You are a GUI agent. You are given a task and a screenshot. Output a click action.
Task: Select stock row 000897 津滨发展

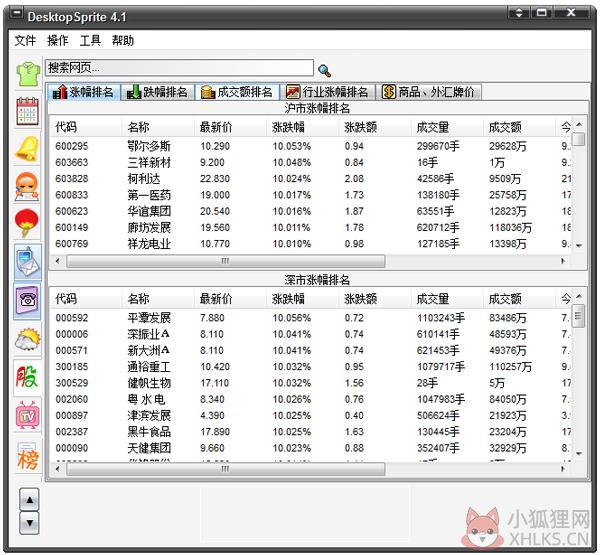click(310, 416)
